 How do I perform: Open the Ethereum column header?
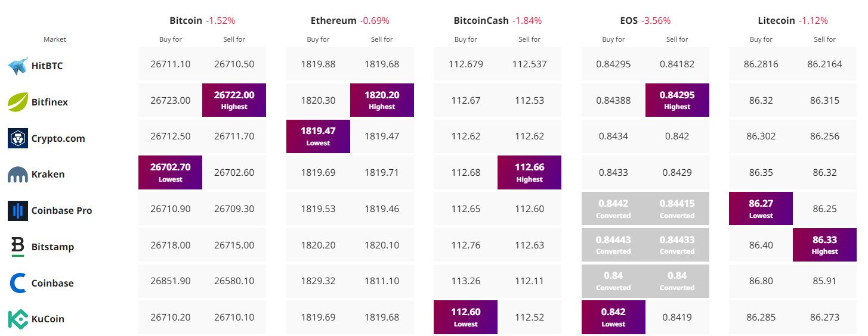[333, 20]
